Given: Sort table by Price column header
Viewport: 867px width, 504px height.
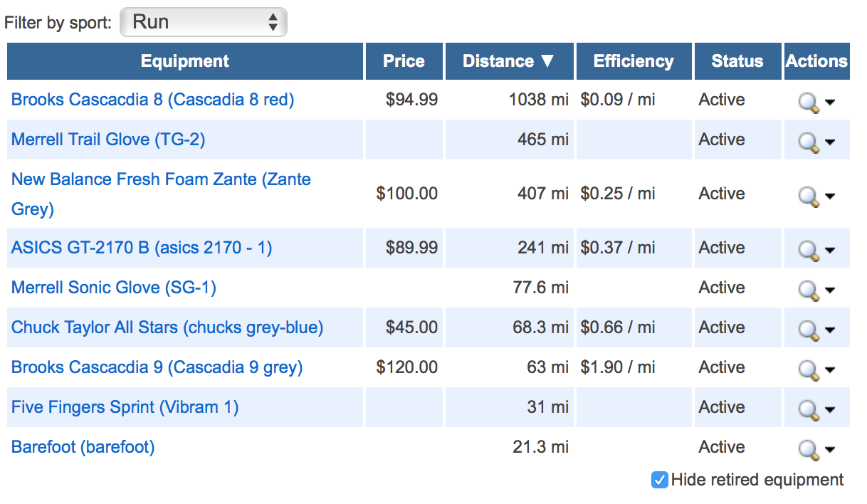Looking at the screenshot, I should [404, 61].
